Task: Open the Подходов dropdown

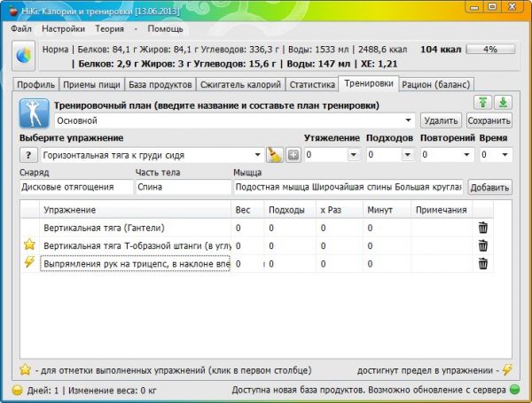Action: pyautogui.click(x=407, y=155)
